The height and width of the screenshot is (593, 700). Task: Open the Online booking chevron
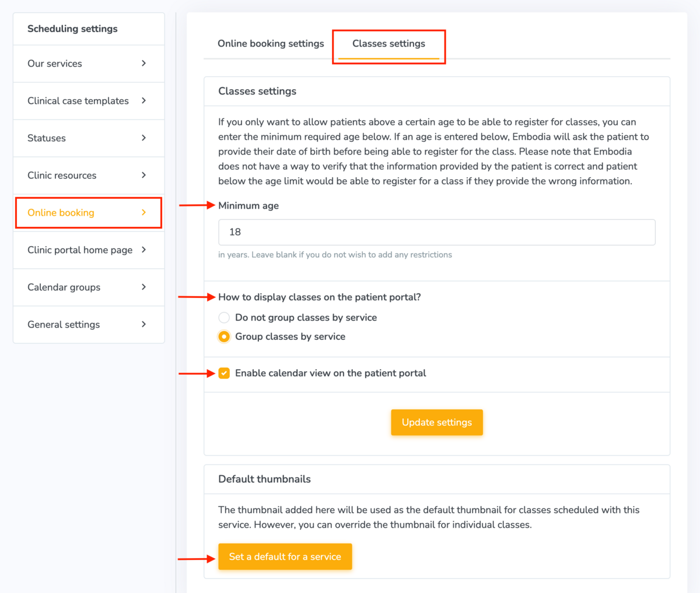pyautogui.click(x=144, y=213)
